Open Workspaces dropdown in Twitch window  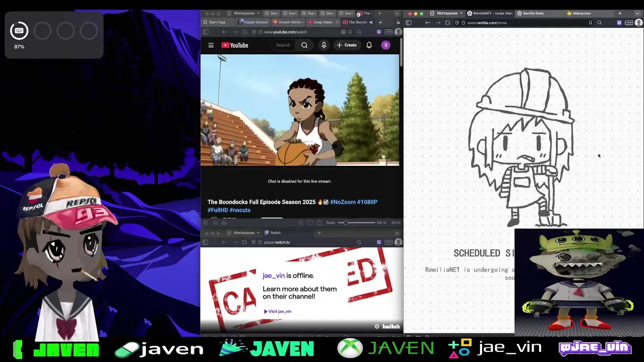pos(244,233)
